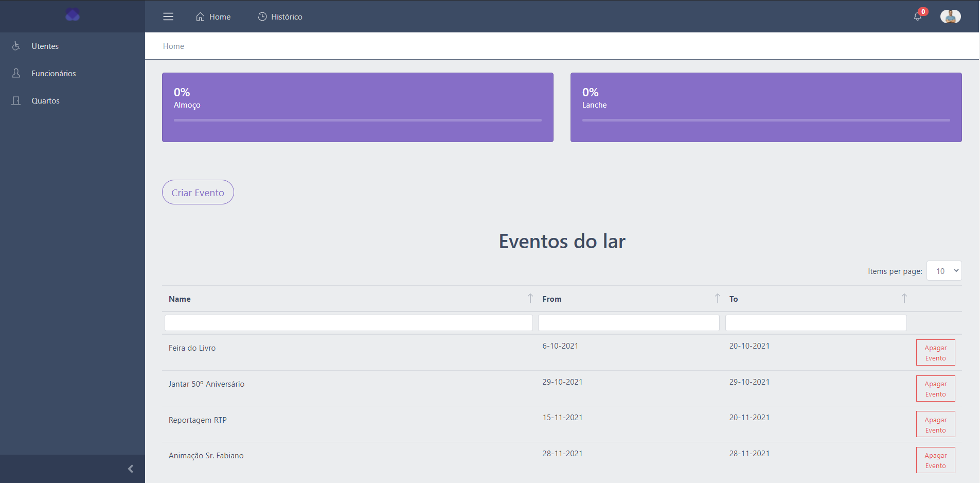
Task: Click the user avatar picture
Action: click(950, 16)
